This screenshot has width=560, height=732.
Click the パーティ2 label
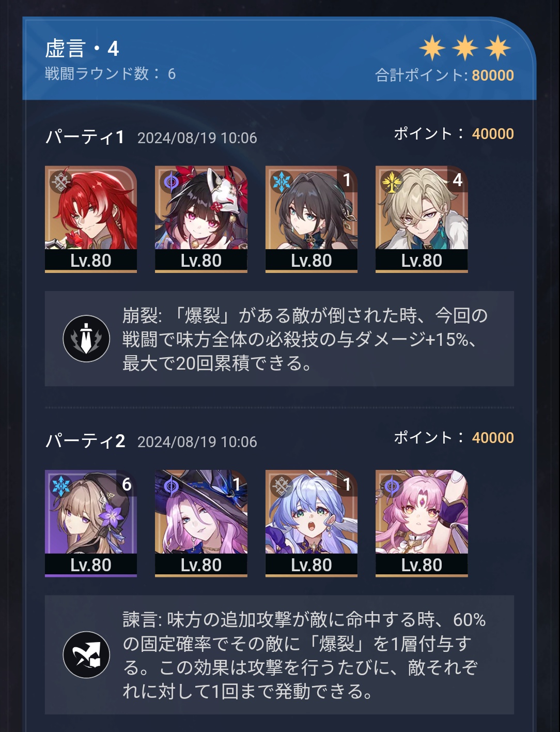pos(85,441)
